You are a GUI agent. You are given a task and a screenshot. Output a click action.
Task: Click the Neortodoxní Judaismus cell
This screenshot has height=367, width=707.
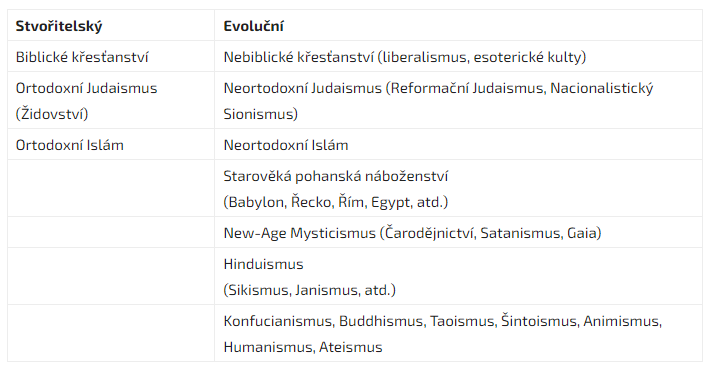(458, 100)
